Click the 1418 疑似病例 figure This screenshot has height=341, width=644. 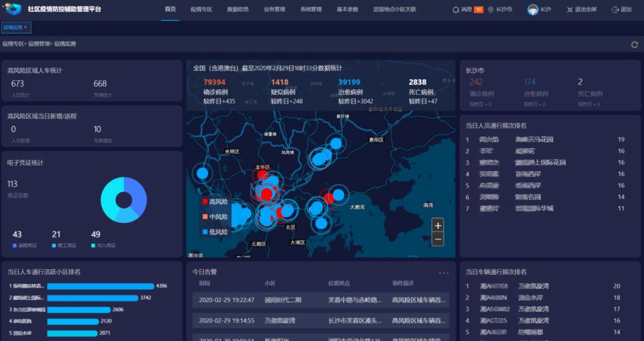point(280,82)
